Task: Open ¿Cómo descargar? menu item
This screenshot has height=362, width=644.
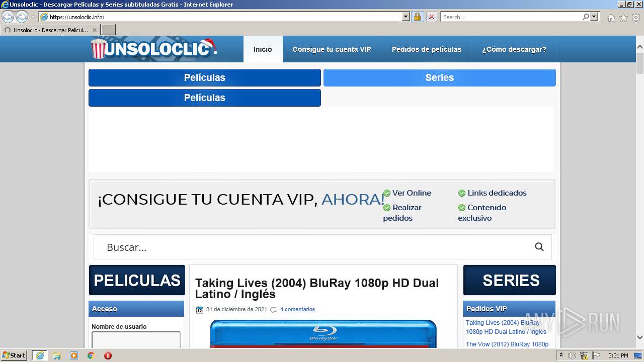Action: [514, 49]
